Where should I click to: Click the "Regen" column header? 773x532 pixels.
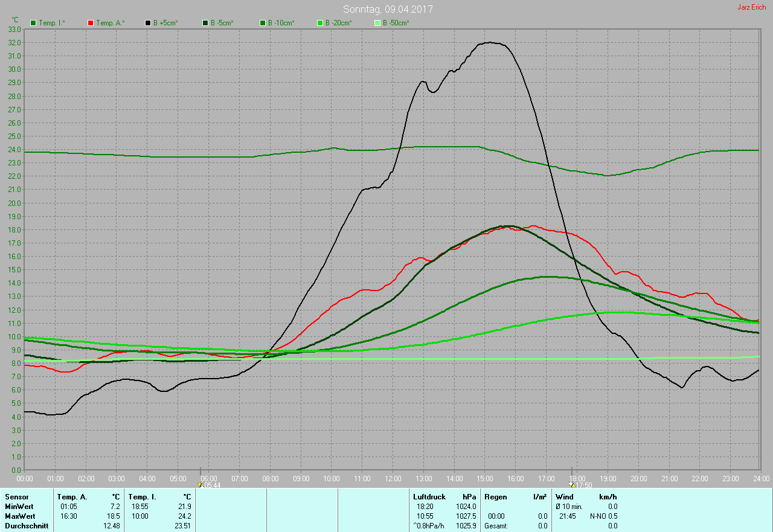[495, 497]
